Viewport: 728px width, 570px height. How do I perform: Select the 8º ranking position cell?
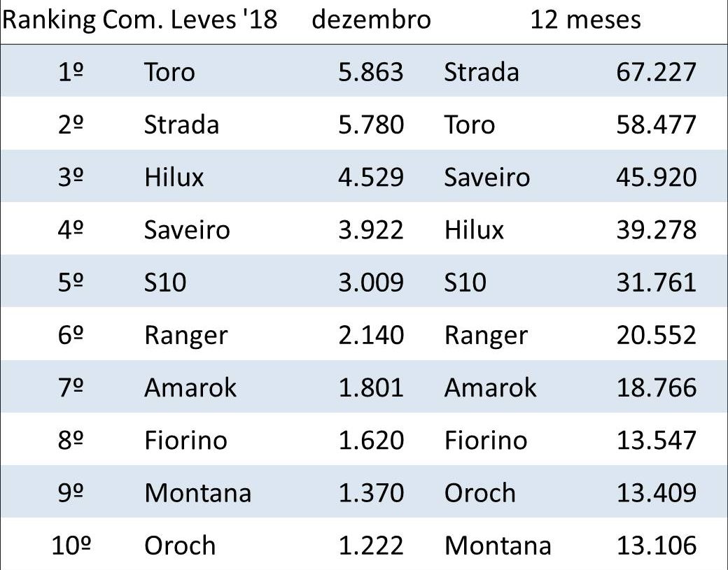point(71,441)
